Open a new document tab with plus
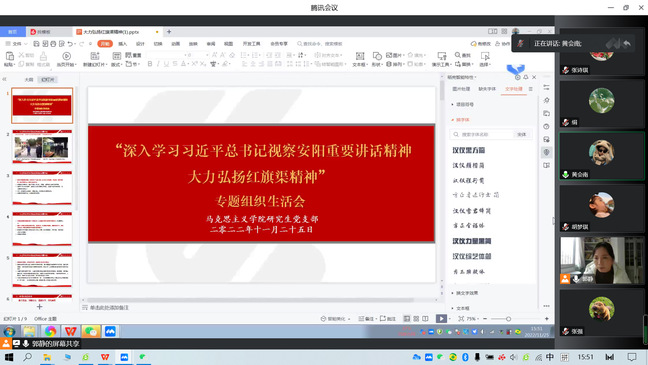The width and height of the screenshot is (648, 365). coord(169,31)
